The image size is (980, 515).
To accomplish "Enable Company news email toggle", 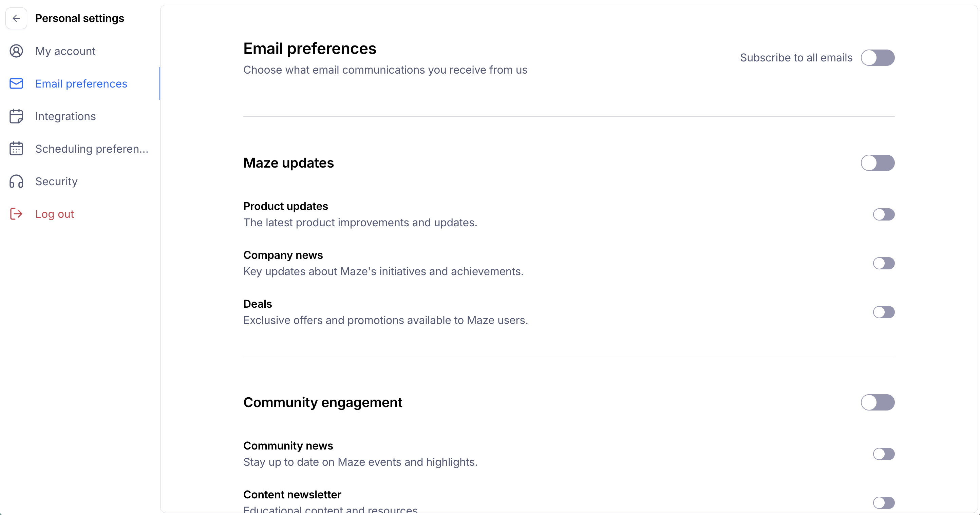I will tap(884, 263).
